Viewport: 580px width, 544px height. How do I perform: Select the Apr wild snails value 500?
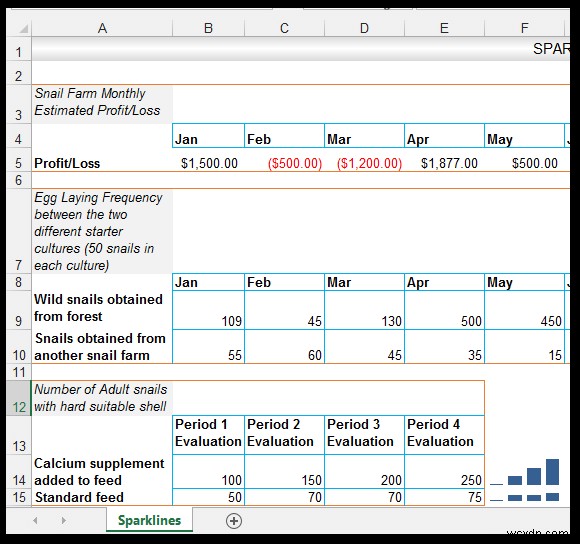pyautogui.click(x=444, y=310)
